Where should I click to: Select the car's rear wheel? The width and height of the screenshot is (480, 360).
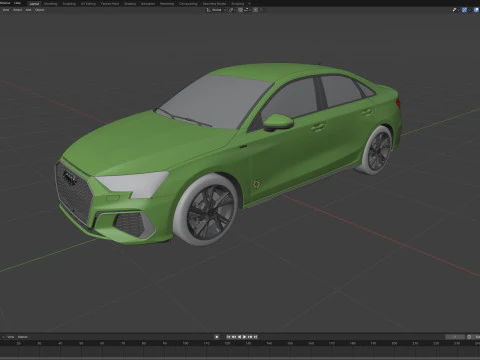377,151
